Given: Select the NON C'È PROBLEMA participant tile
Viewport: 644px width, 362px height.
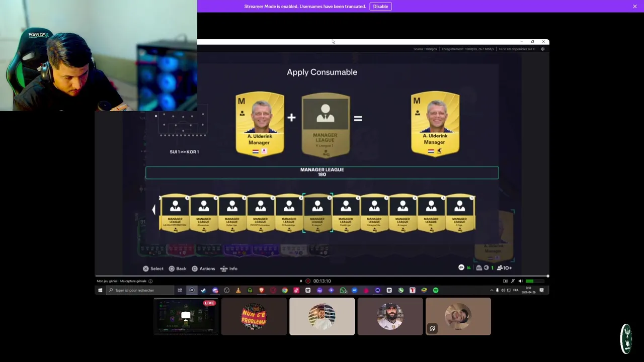Looking at the screenshot, I should (x=254, y=316).
